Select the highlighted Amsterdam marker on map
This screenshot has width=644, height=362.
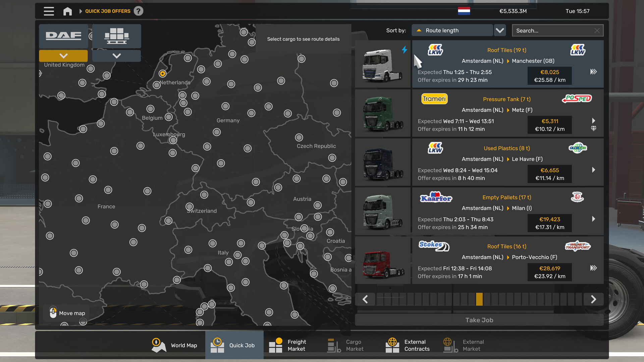pyautogui.click(x=163, y=73)
